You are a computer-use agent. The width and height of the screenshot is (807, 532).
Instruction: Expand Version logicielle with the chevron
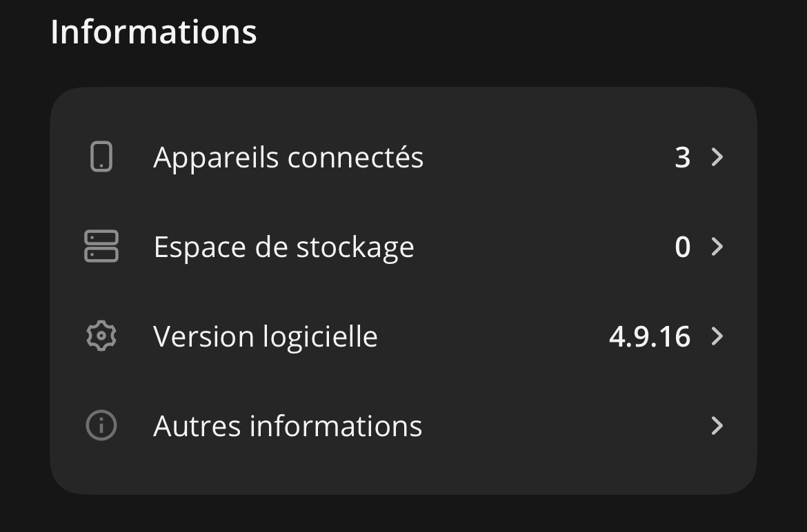click(717, 336)
